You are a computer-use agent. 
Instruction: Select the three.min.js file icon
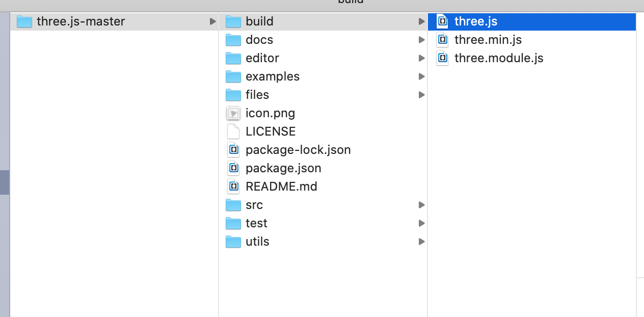coord(442,40)
